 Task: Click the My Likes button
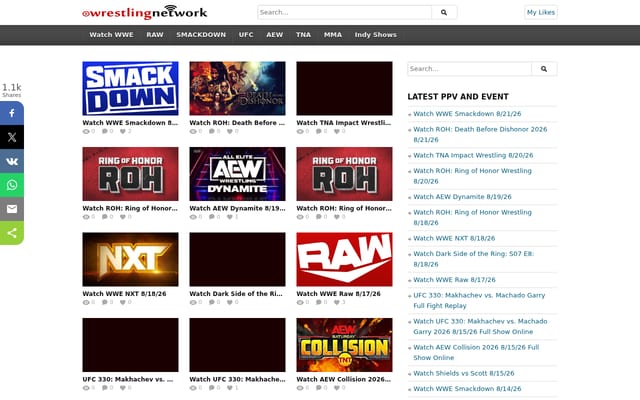[540, 12]
